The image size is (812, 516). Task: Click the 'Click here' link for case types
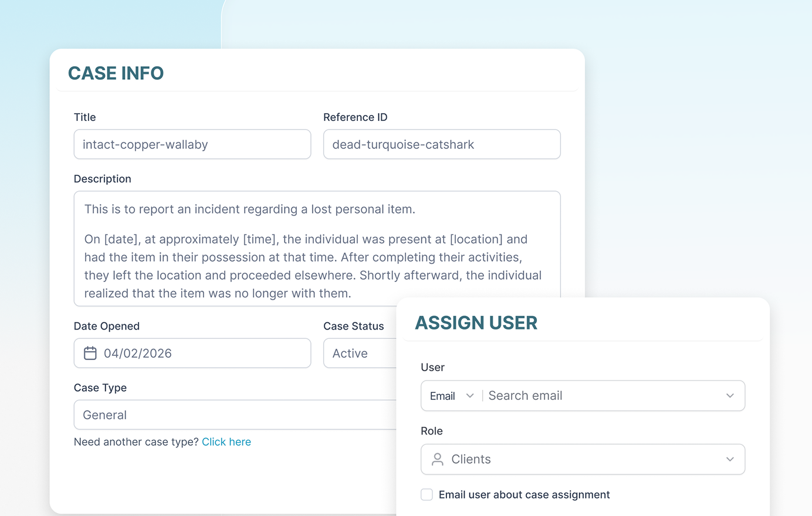pyautogui.click(x=226, y=442)
